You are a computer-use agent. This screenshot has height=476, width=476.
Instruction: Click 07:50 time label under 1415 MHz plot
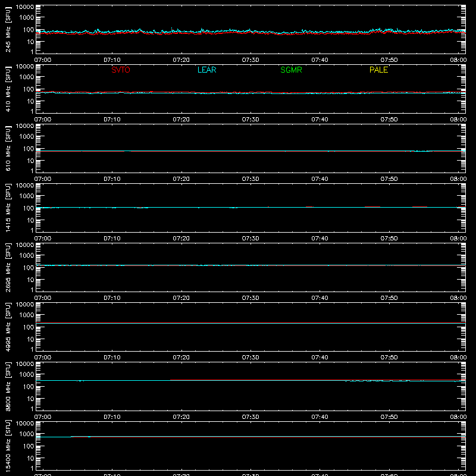[389, 239]
